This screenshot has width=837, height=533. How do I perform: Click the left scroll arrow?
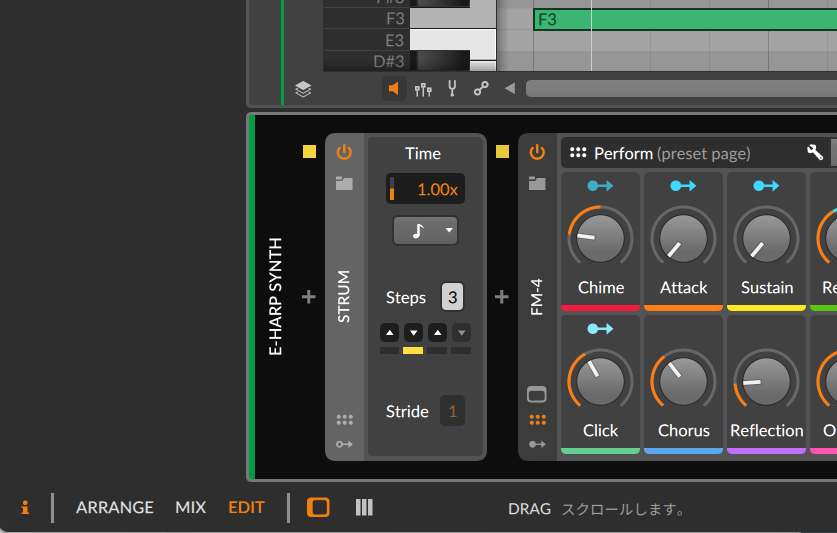510,88
